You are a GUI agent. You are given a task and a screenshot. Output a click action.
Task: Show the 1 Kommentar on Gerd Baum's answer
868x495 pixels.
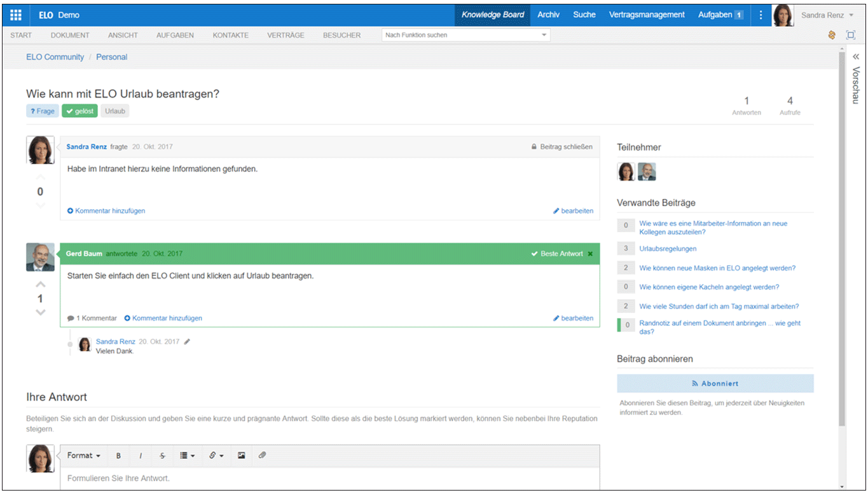tap(92, 318)
